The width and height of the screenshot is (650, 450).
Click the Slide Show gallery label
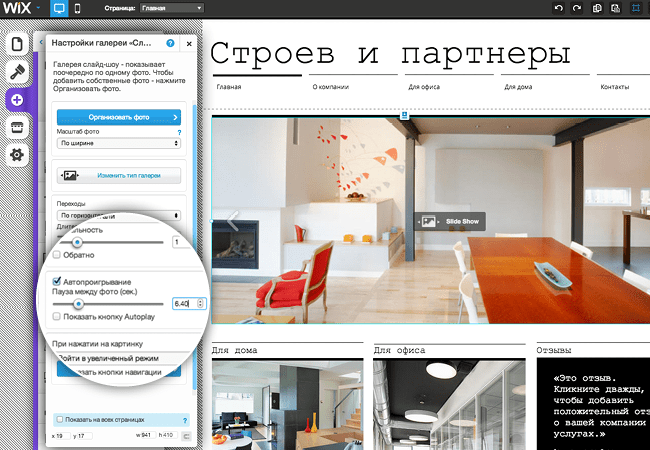[x=450, y=221]
